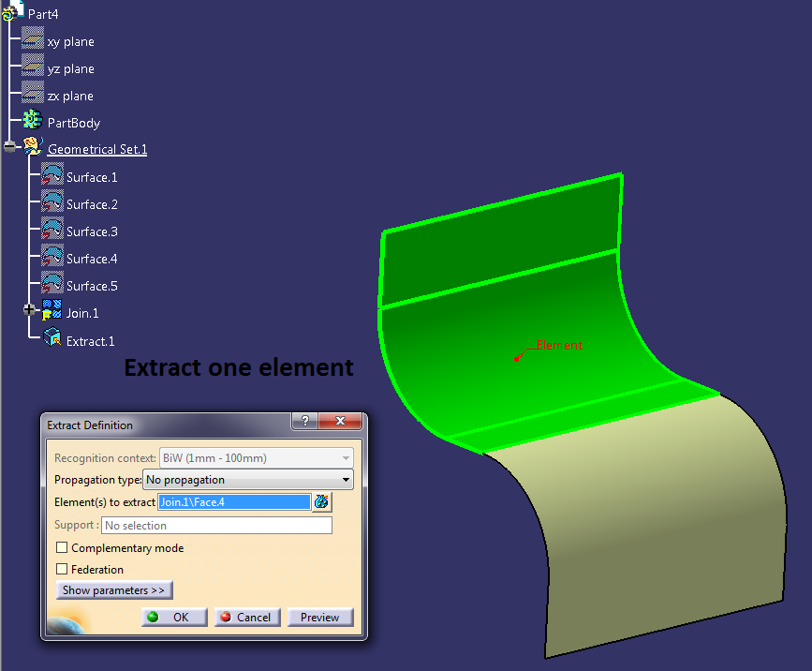Confirm extraction with OK
This screenshot has width=812, height=671.
[x=174, y=617]
